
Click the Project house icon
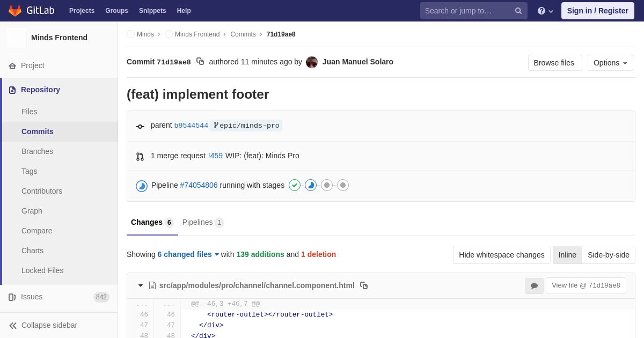tap(12, 66)
